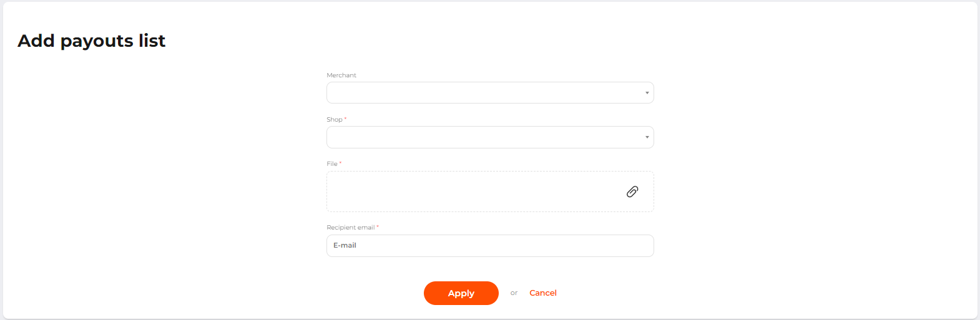
Task: Click the "or" text beside Apply
Action: tap(514, 293)
